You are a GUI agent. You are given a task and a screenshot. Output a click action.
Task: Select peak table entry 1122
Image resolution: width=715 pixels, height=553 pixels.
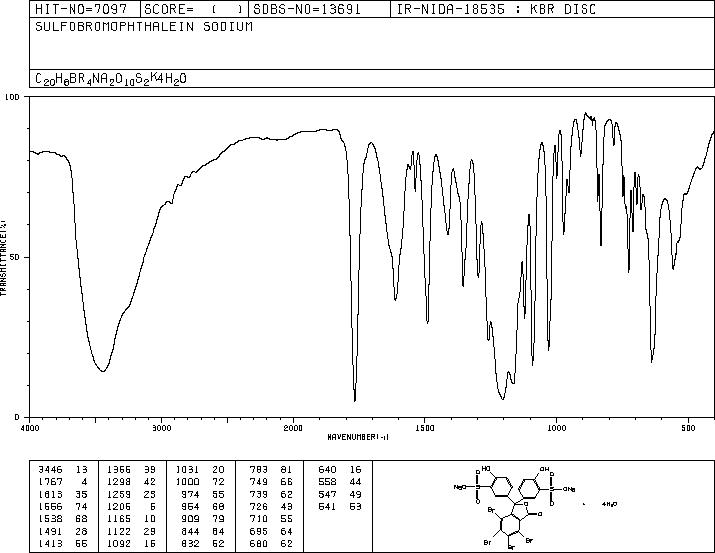(x=131, y=532)
